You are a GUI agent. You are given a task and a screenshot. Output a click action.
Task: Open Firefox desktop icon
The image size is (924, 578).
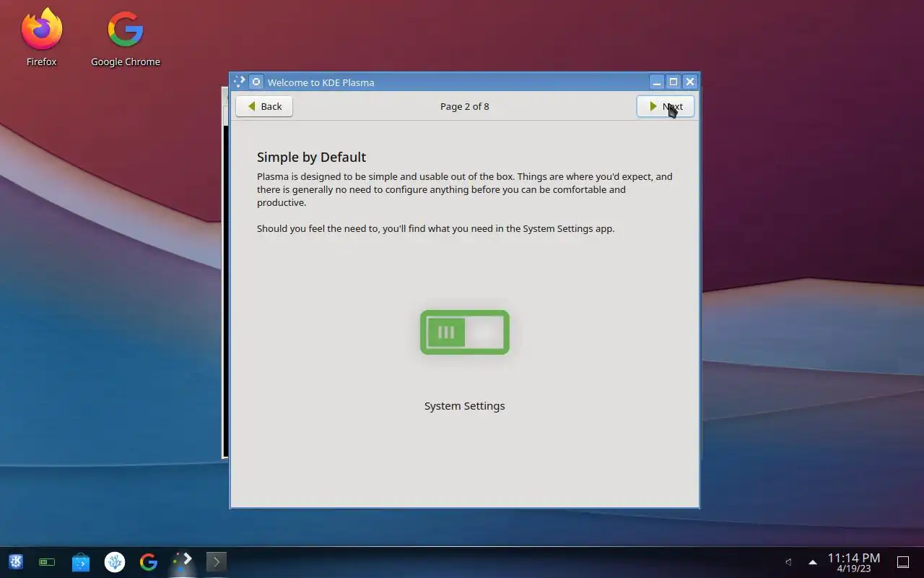click(x=42, y=38)
